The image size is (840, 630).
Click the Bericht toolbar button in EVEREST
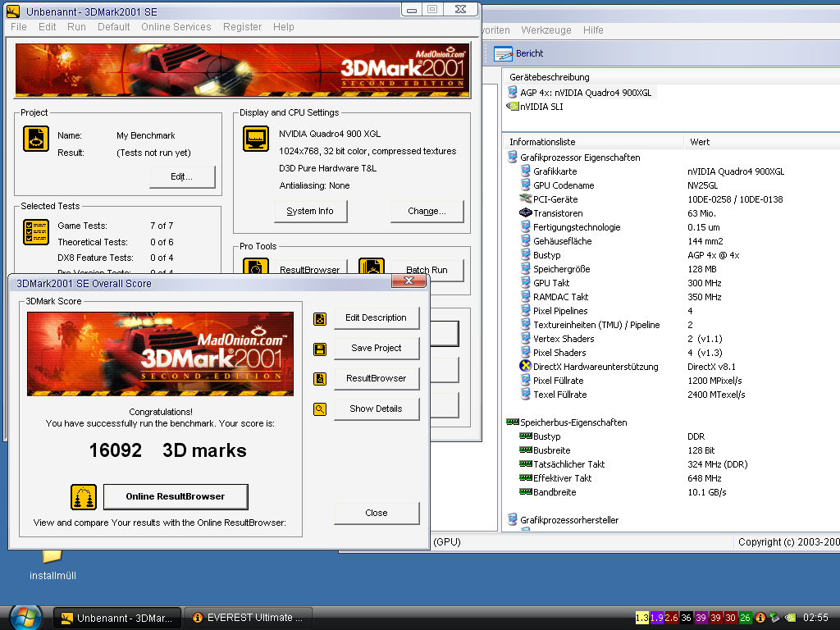[x=518, y=53]
